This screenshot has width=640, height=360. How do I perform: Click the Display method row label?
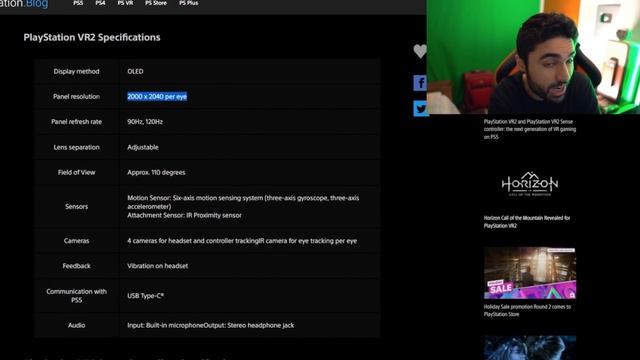coord(76,71)
